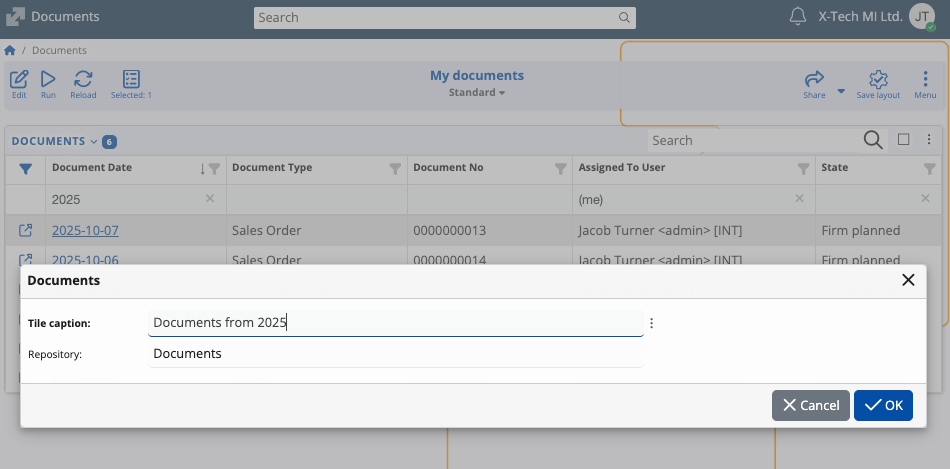Click the home breadcrumb icon

[x=10, y=50]
